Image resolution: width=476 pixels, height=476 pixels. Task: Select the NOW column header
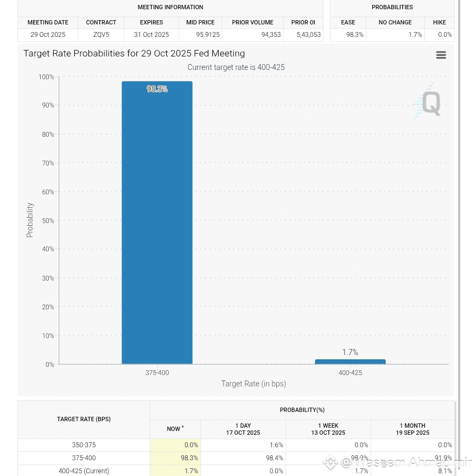(x=175, y=429)
